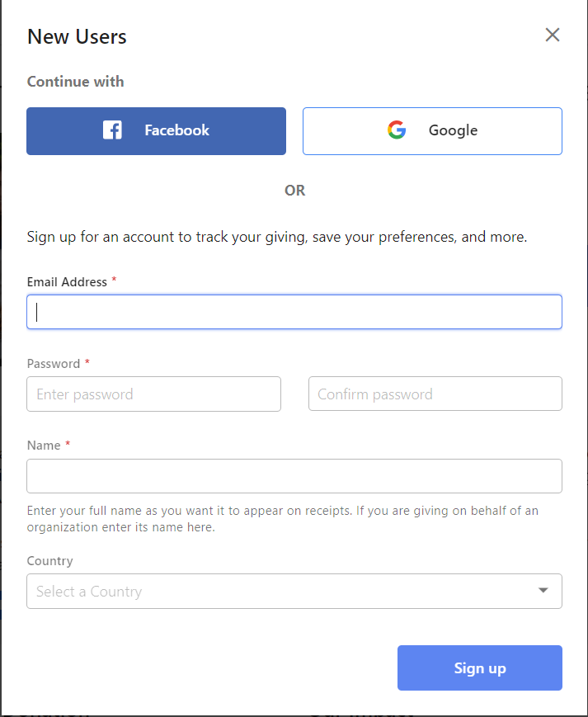
Task: Submit the form with Sign up
Action: click(x=480, y=668)
